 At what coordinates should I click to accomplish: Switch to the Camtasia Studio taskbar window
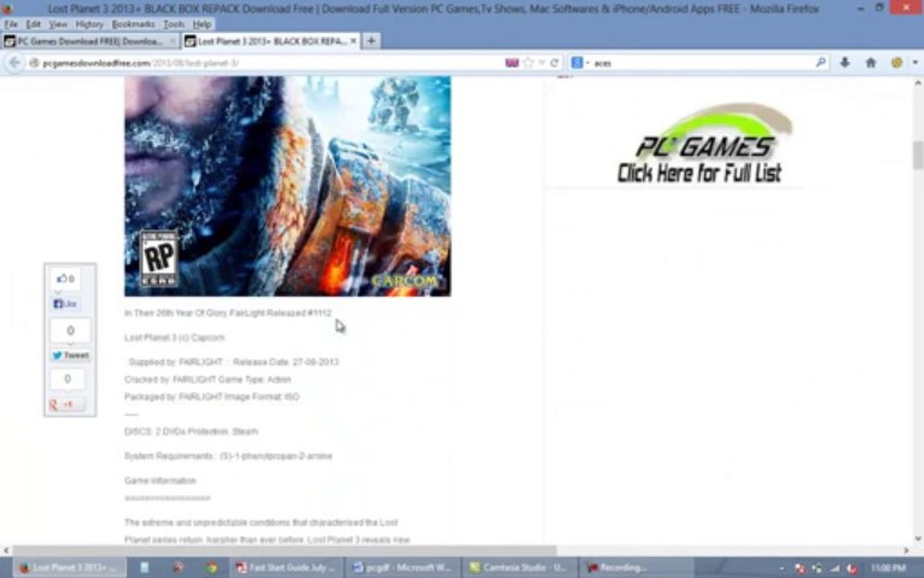[519, 568]
